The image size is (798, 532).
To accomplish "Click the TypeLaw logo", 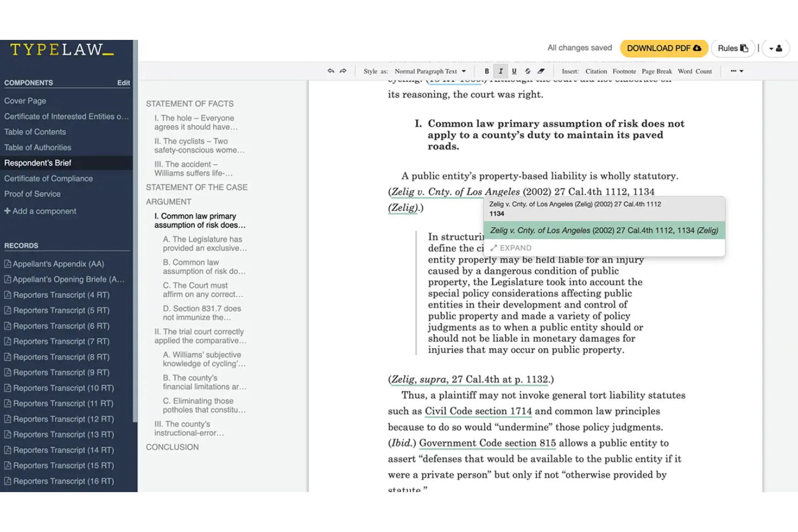I will point(62,50).
